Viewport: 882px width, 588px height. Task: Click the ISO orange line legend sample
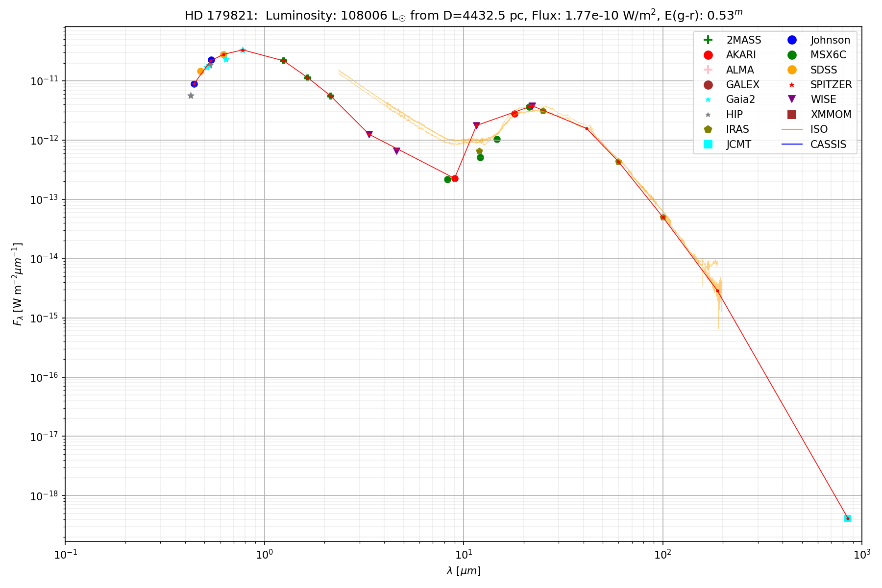click(792, 129)
